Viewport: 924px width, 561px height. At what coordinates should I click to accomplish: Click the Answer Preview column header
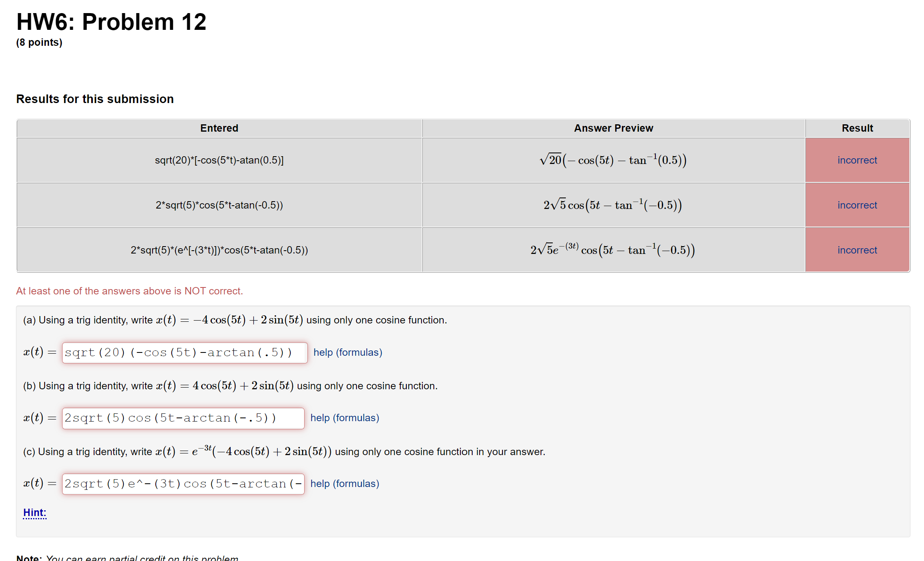tap(613, 128)
